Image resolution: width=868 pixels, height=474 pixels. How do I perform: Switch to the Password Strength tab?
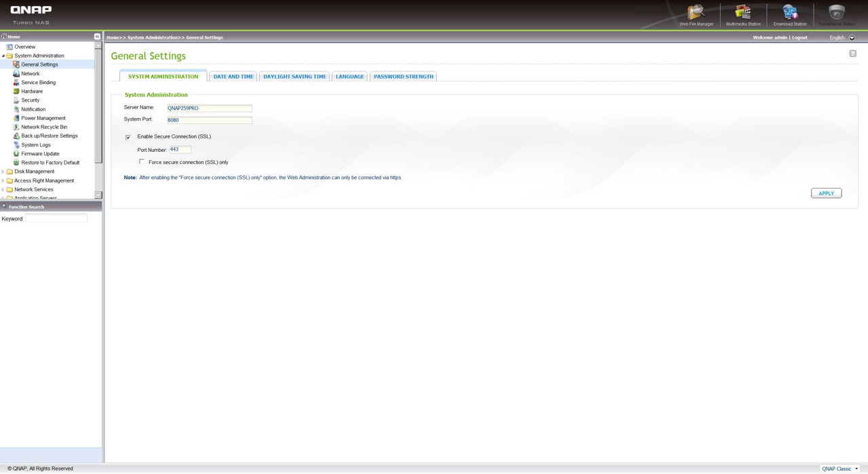pos(403,77)
